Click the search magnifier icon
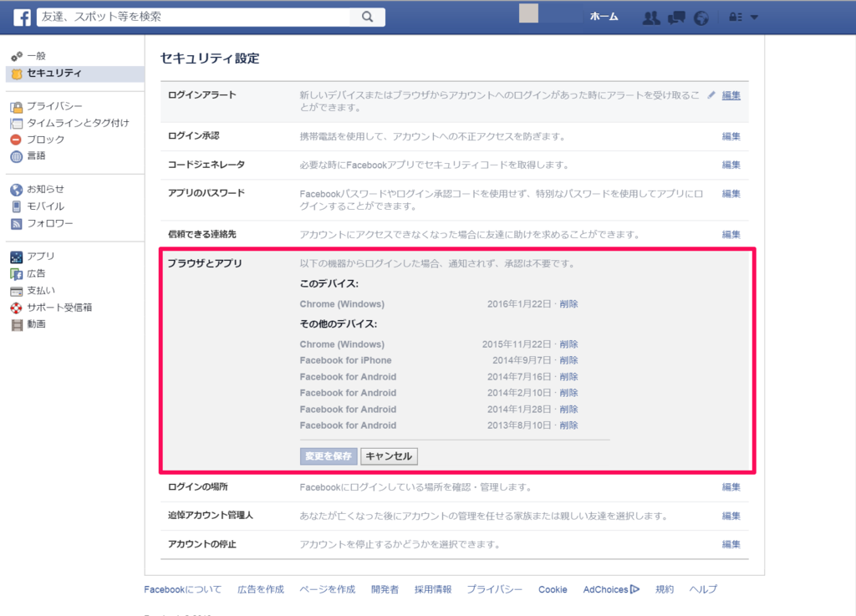 [368, 17]
